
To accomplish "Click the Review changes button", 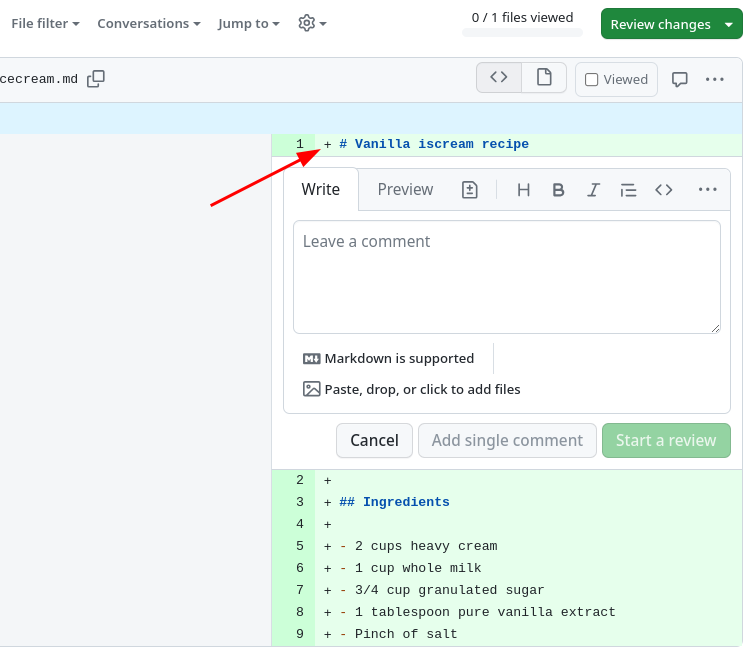I will 671,24.
